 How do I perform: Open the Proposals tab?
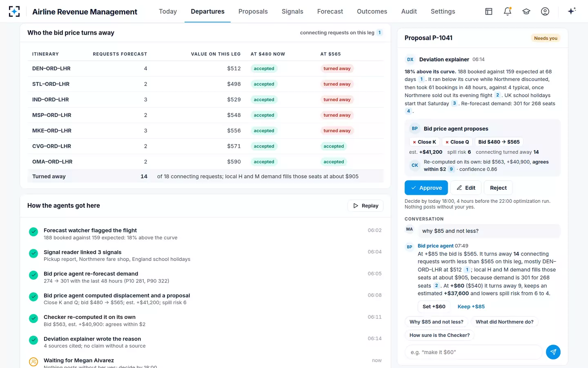click(x=253, y=11)
